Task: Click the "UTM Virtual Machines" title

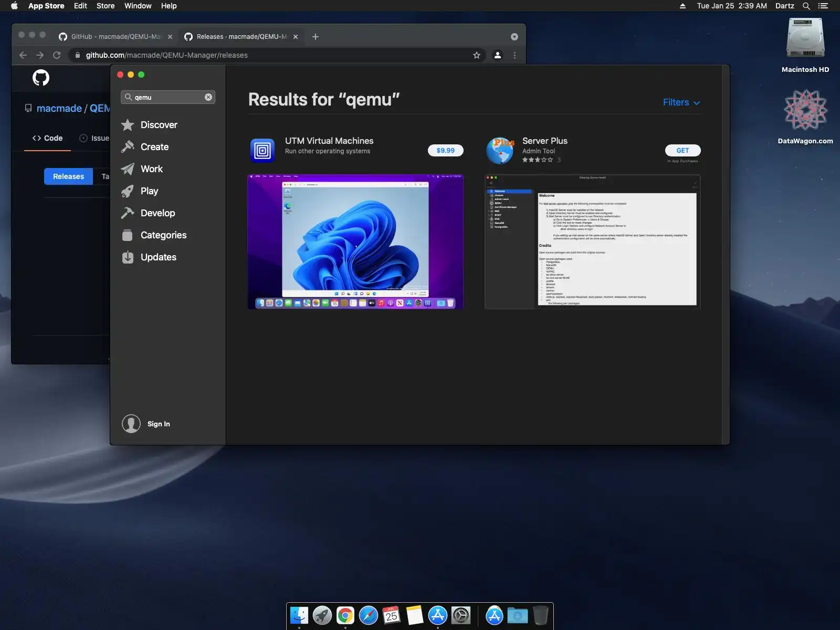Action: (x=329, y=141)
